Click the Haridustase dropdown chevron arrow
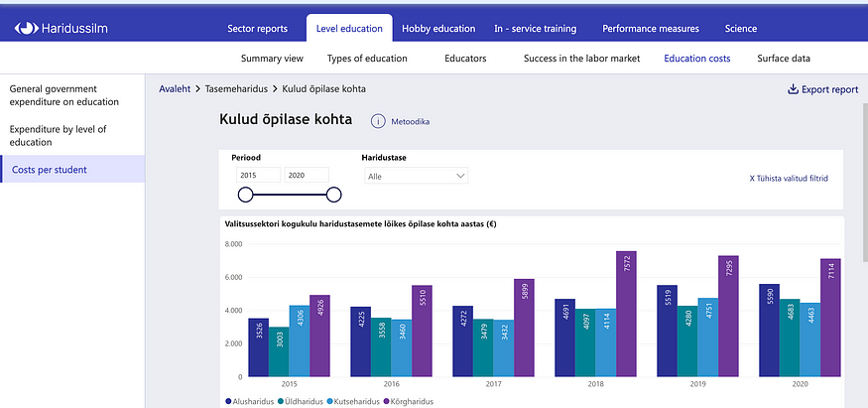 [460, 176]
